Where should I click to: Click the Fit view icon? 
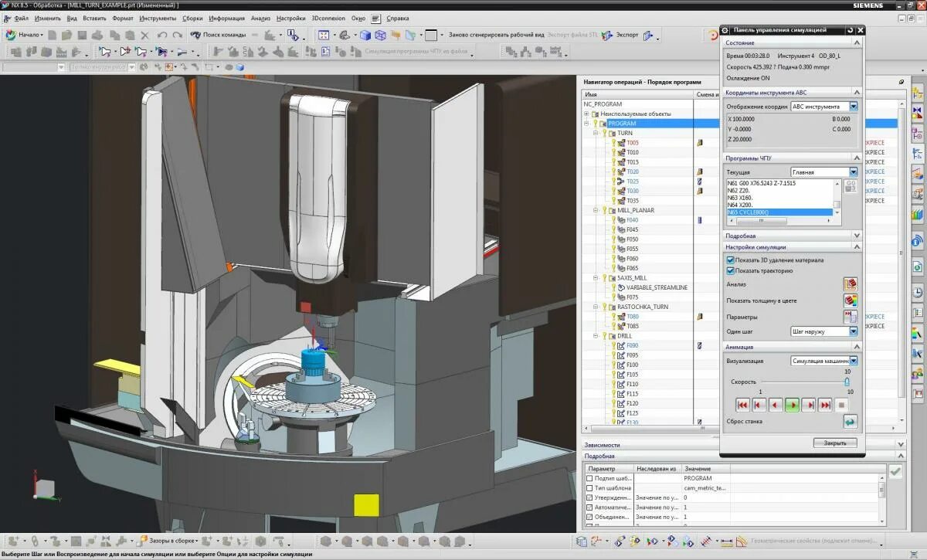(x=324, y=35)
